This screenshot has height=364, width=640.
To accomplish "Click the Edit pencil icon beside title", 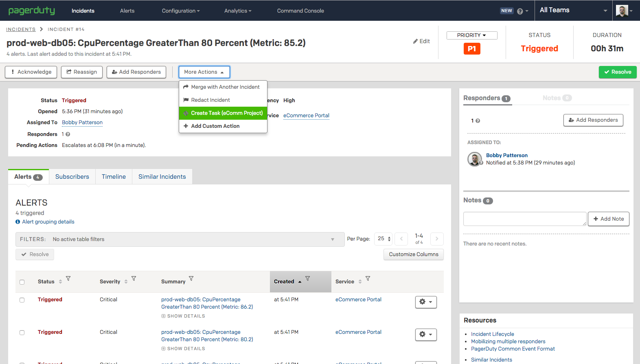I will click(416, 41).
